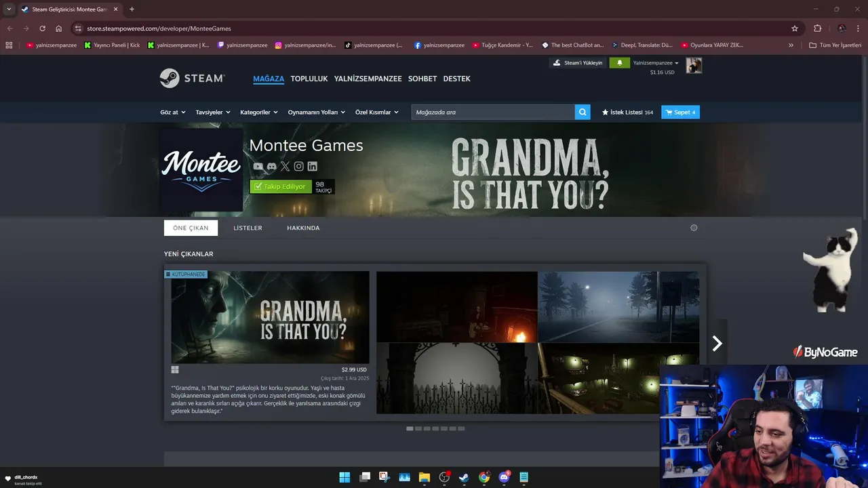Open the developer page settings gear

click(x=694, y=228)
